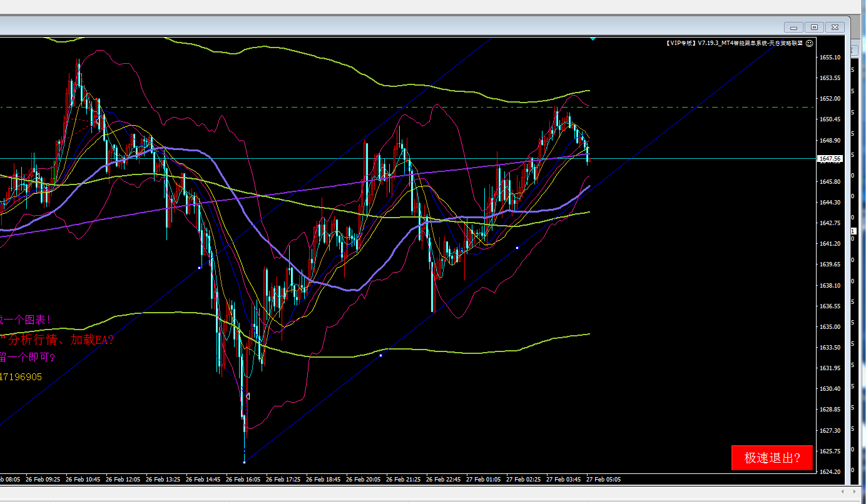Click the red 极速退出? button
Viewport: 866px width, 504px height.
pos(772,458)
